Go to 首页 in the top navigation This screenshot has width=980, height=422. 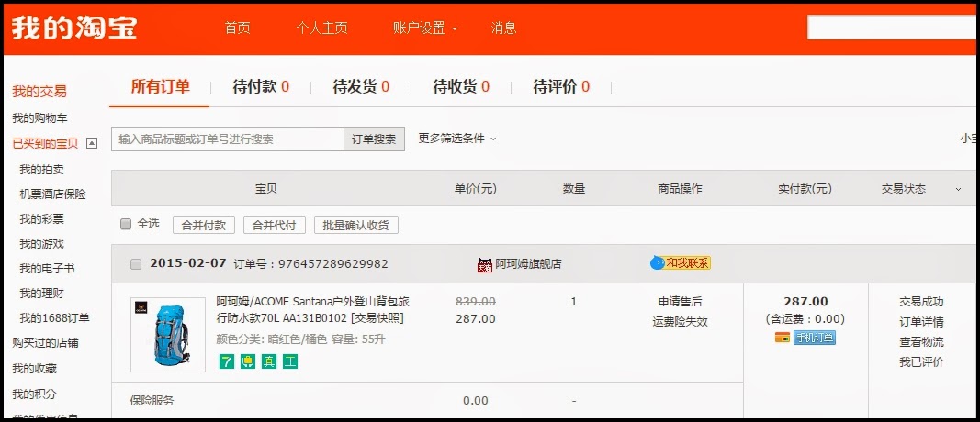(x=238, y=28)
